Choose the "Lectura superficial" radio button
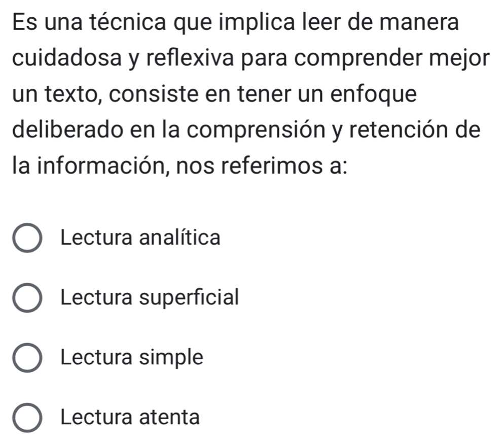504x444 pixels. tap(28, 298)
